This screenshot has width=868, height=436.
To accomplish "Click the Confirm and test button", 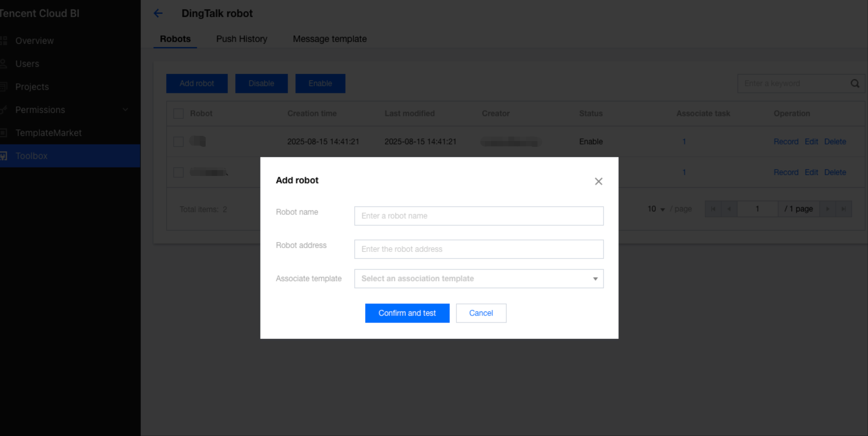I will tap(407, 313).
